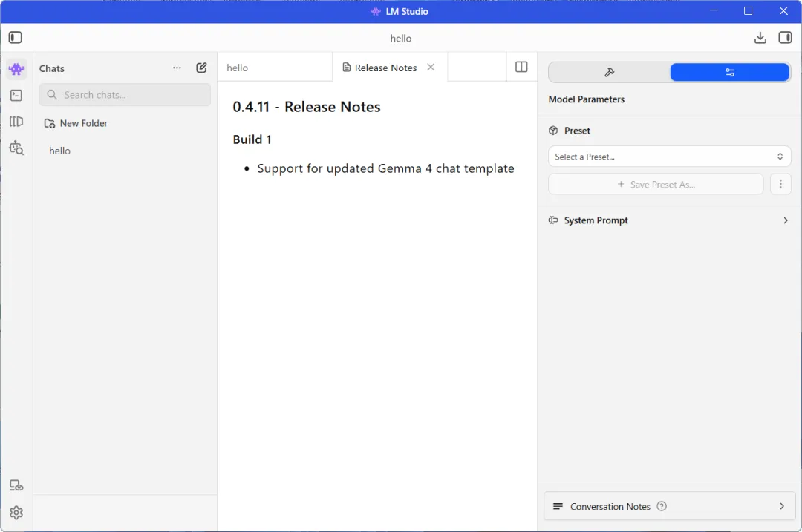Open the Chats more options ellipsis
Screen dimensions: 802x532
pos(177,68)
